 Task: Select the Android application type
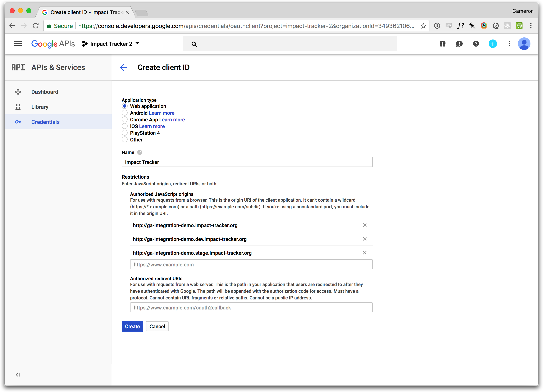pyautogui.click(x=124, y=113)
